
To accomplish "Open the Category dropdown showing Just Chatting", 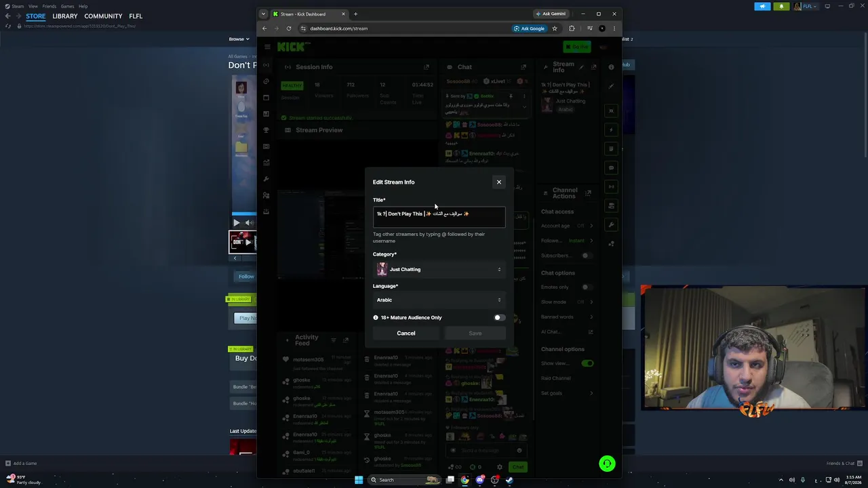I will pos(439,269).
